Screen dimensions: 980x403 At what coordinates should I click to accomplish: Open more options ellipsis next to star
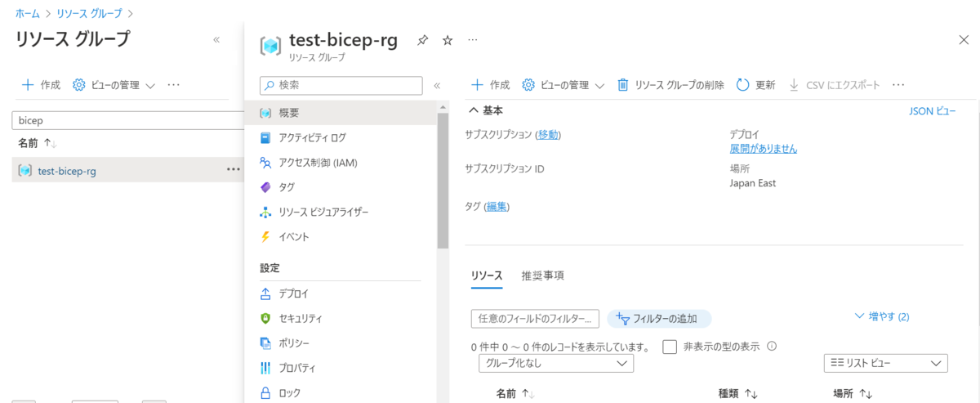tap(472, 40)
